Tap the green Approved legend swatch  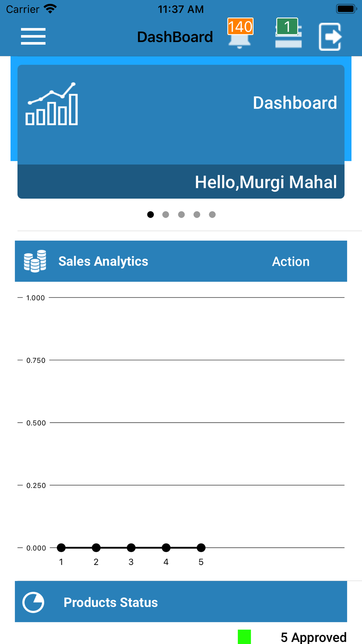click(x=244, y=637)
